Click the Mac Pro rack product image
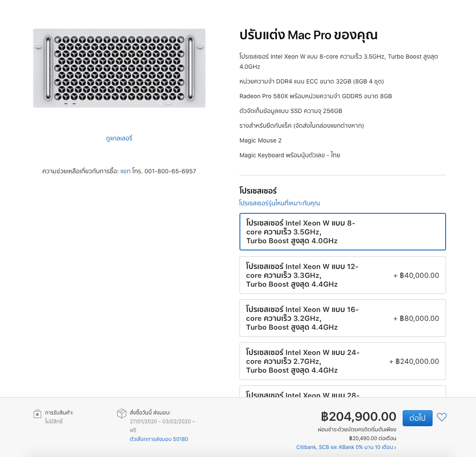 tap(119, 68)
